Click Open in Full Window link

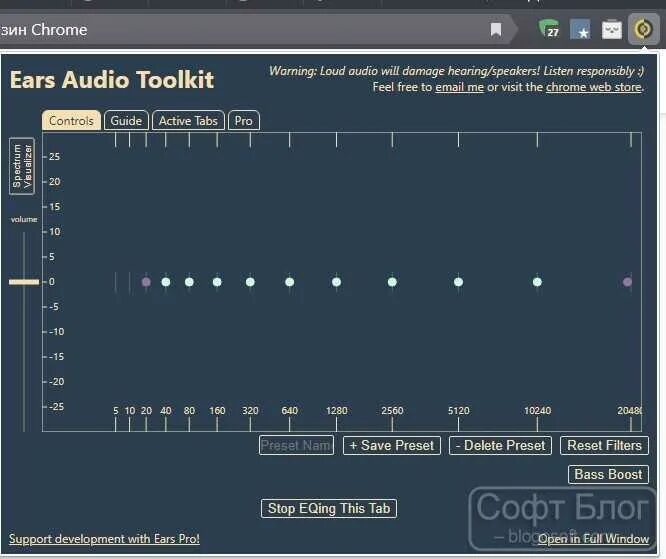pos(593,539)
